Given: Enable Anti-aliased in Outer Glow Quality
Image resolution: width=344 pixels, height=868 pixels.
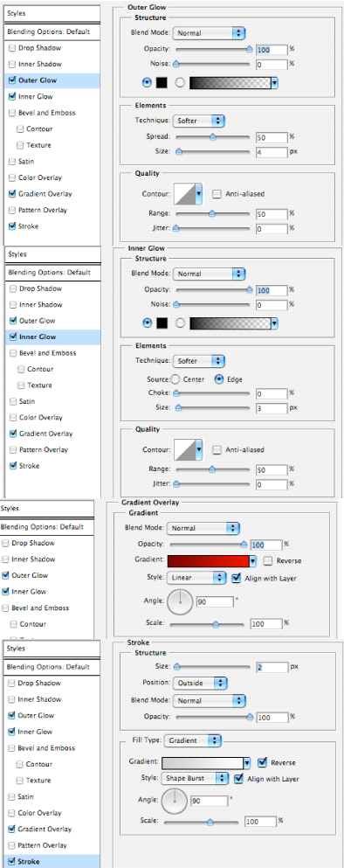Looking at the screenshot, I should (217, 194).
